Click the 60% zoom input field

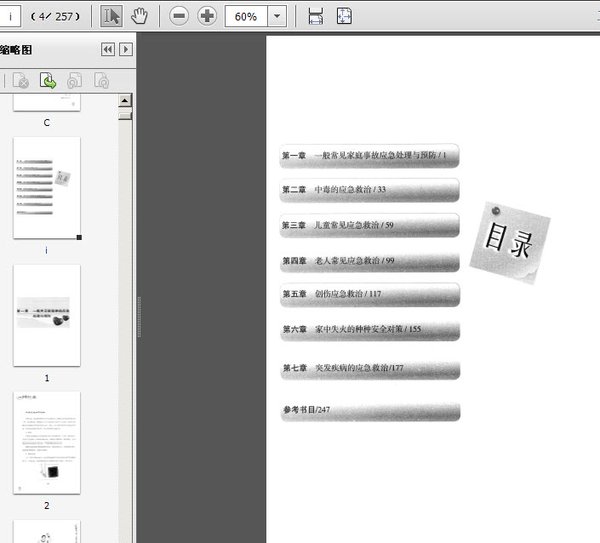point(246,16)
